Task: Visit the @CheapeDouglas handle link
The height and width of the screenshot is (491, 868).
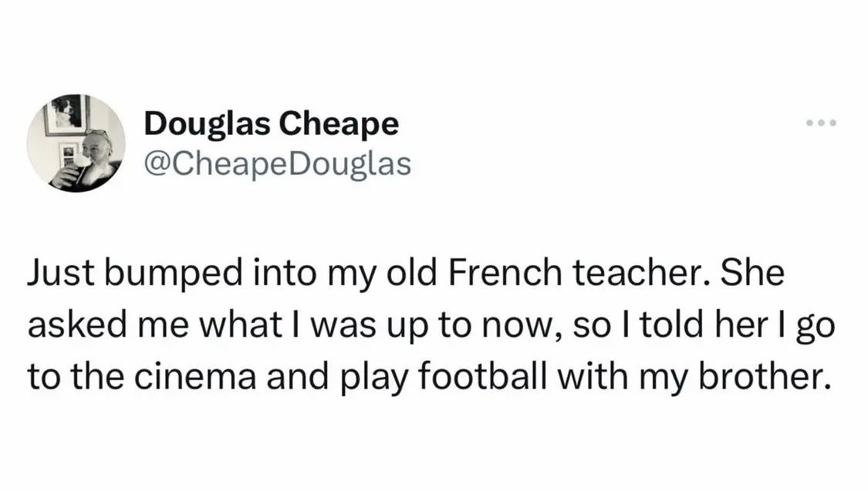Action: [x=277, y=164]
